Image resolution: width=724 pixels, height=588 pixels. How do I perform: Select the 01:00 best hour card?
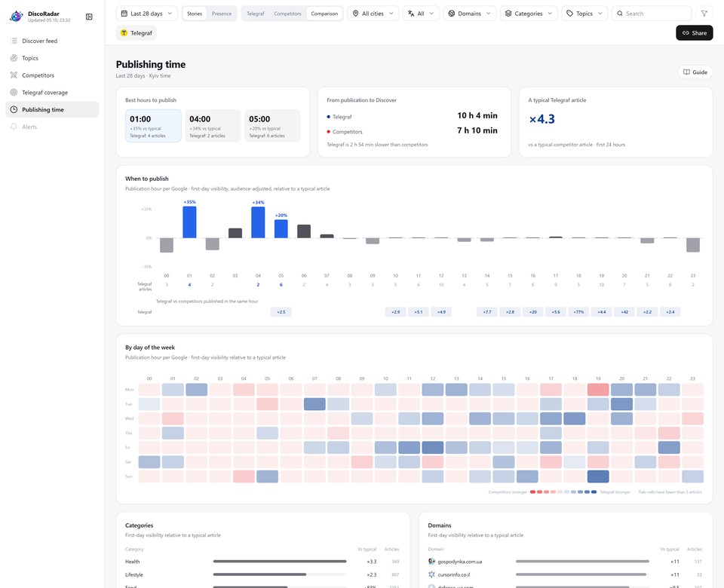pos(153,126)
